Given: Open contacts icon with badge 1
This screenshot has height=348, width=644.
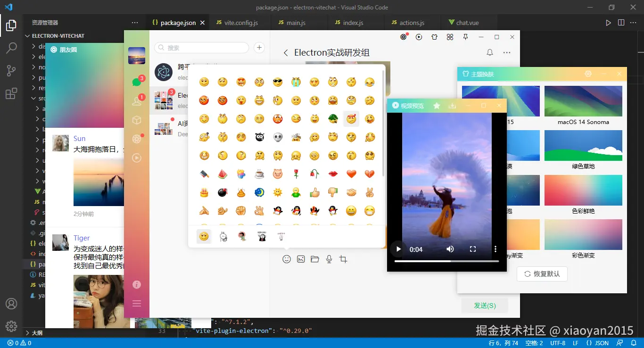Looking at the screenshot, I should pos(137,101).
